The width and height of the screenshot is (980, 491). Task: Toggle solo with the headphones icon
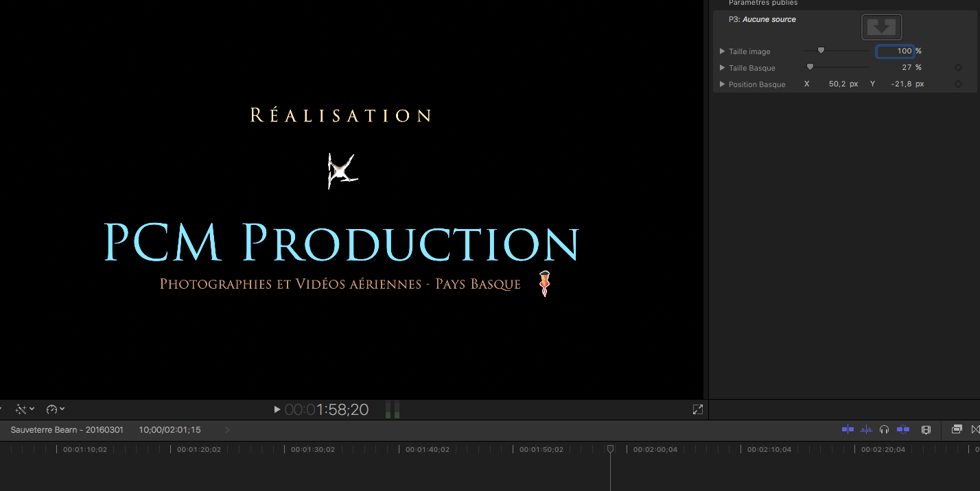(885, 429)
